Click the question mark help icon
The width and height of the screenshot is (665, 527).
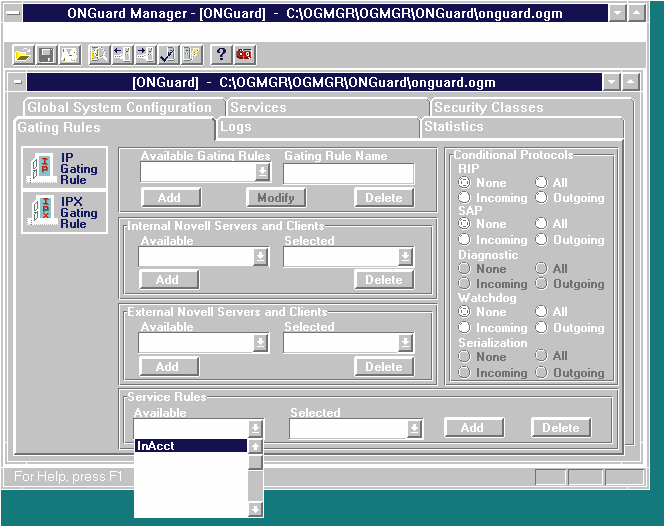click(x=221, y=55)
